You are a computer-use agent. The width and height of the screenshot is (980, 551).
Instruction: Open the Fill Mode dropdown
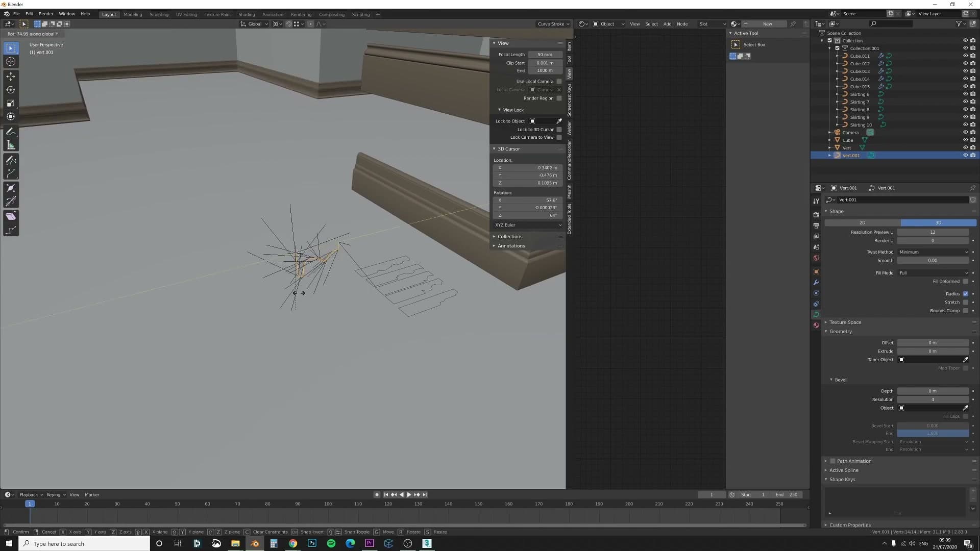pos(933,273)
